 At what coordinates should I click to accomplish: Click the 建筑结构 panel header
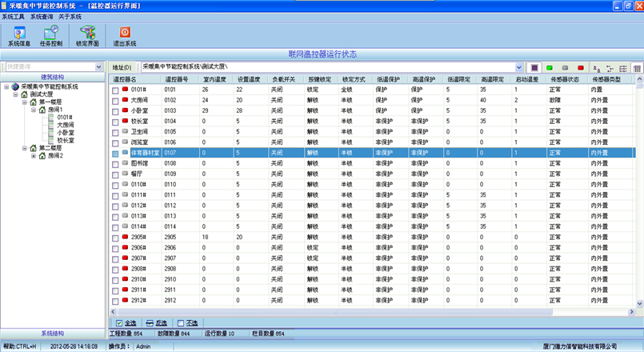tap(54, 77)
